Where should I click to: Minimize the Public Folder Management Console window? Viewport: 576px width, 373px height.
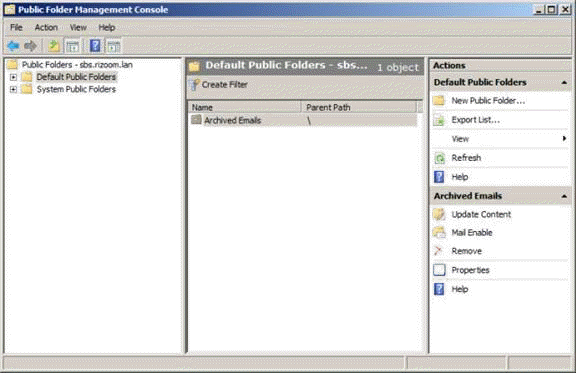(x=539, y=10)
